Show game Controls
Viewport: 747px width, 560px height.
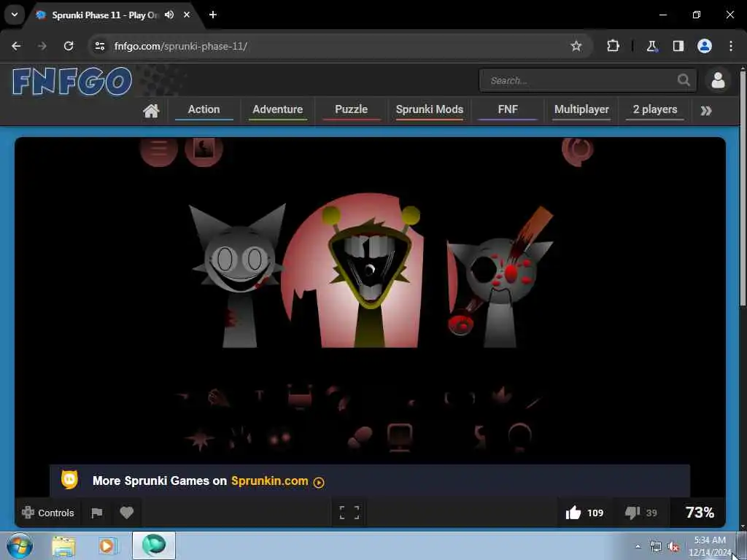(48, 513)
